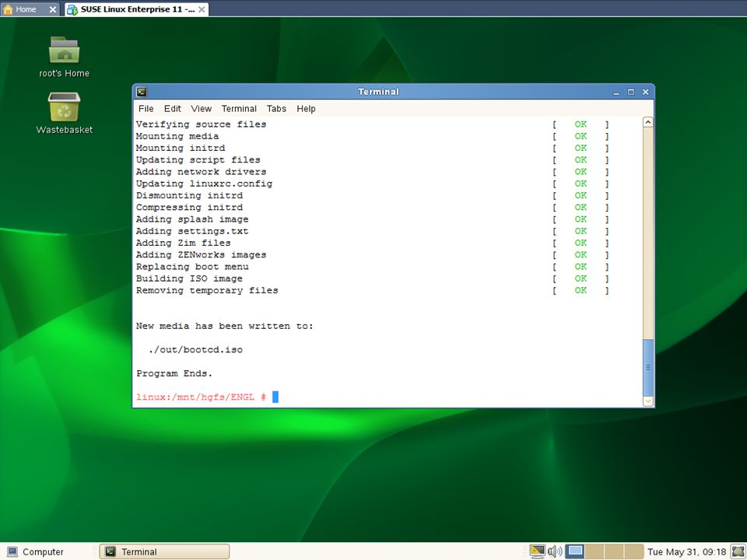Click the './out/bootcd.iso' output path
747x560 pixels.
pyautogui.click(x=195, y=349)
